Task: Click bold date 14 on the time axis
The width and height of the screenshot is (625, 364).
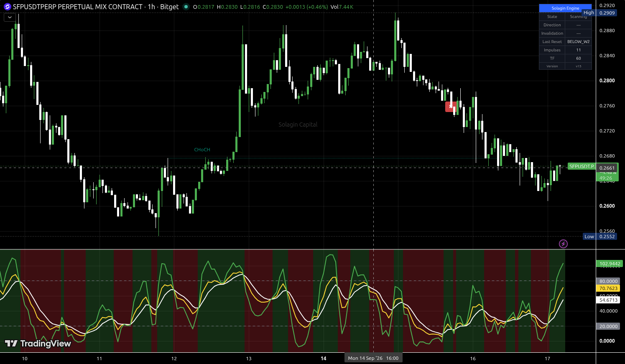Action: 323,359
